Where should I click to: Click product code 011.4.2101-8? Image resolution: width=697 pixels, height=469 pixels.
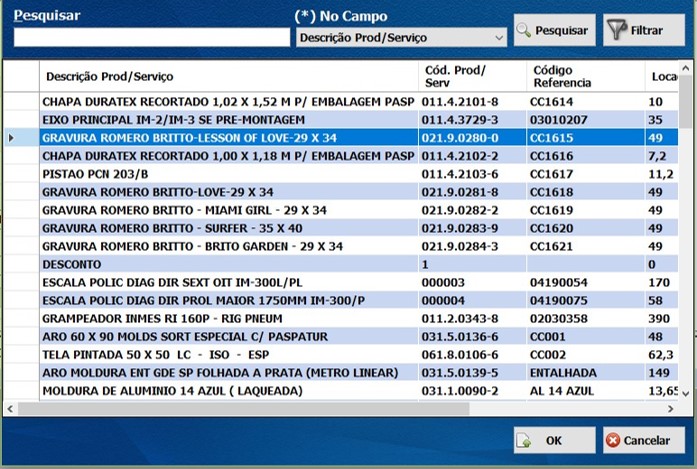(460, 102)
